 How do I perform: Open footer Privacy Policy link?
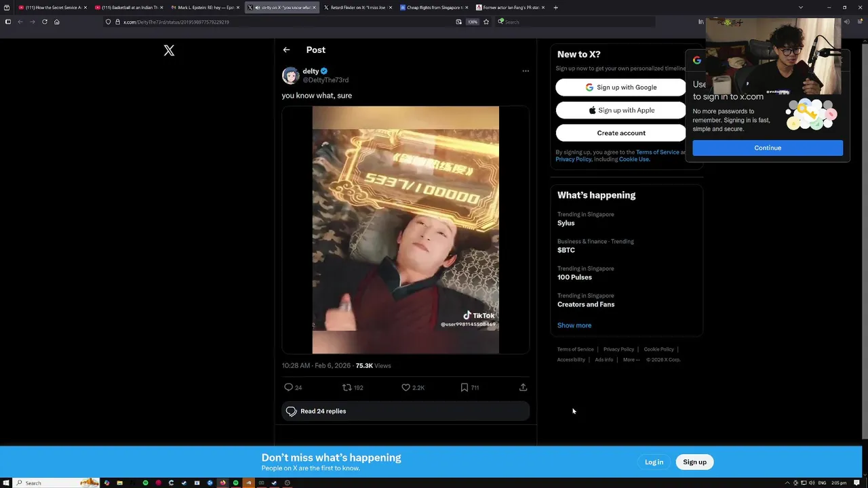click(618, 349)
